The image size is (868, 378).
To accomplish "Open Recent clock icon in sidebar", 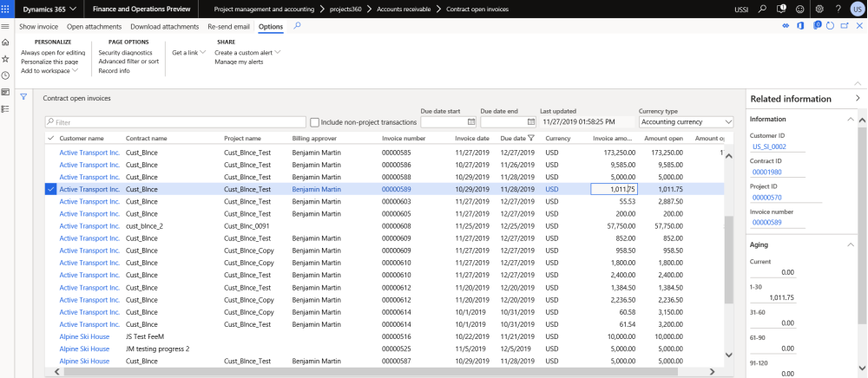I will (5, 75).
